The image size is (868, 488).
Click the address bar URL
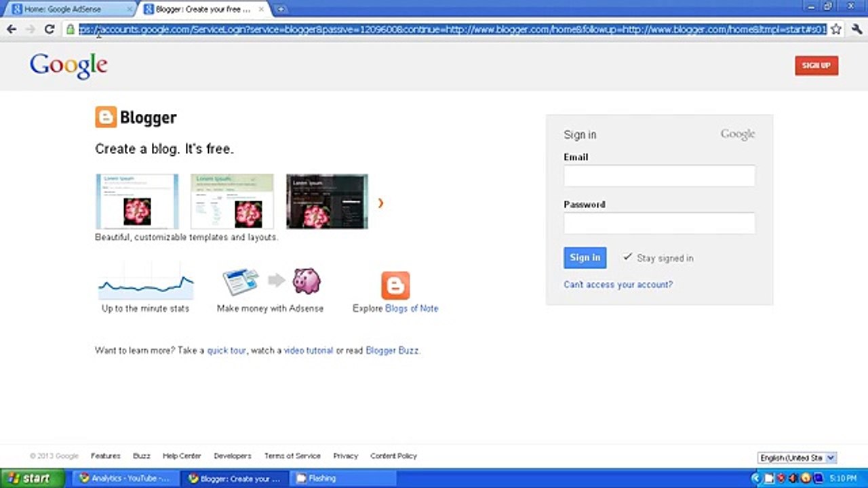tap(452, 29)
